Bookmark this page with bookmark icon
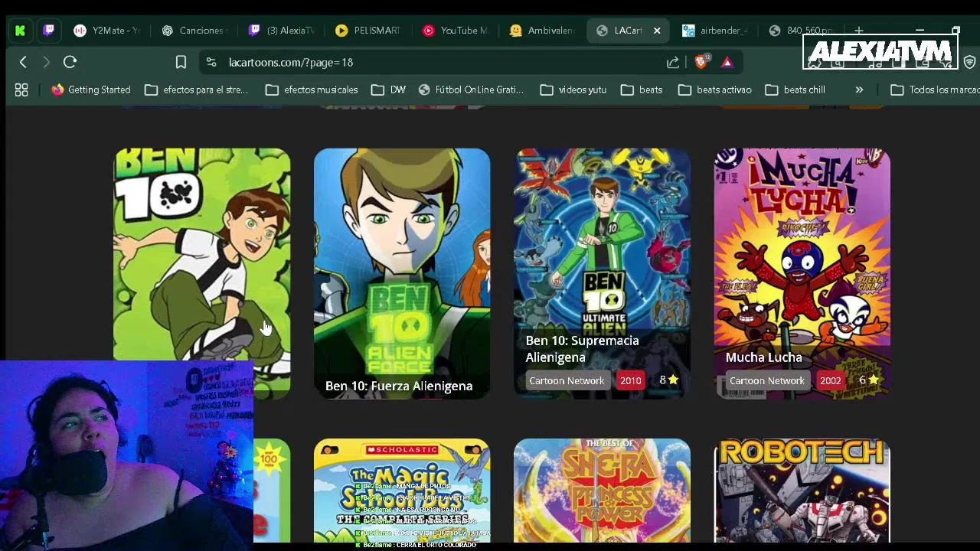 click(181, 62)
